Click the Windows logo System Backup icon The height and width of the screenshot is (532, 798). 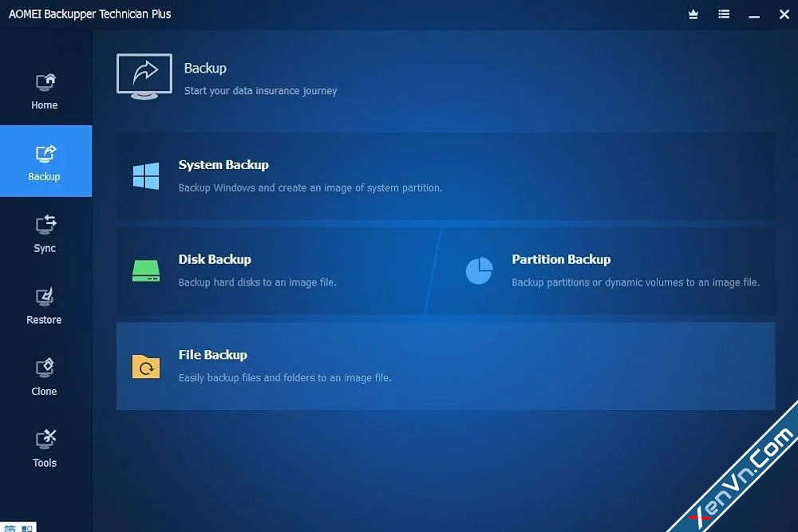146,176
